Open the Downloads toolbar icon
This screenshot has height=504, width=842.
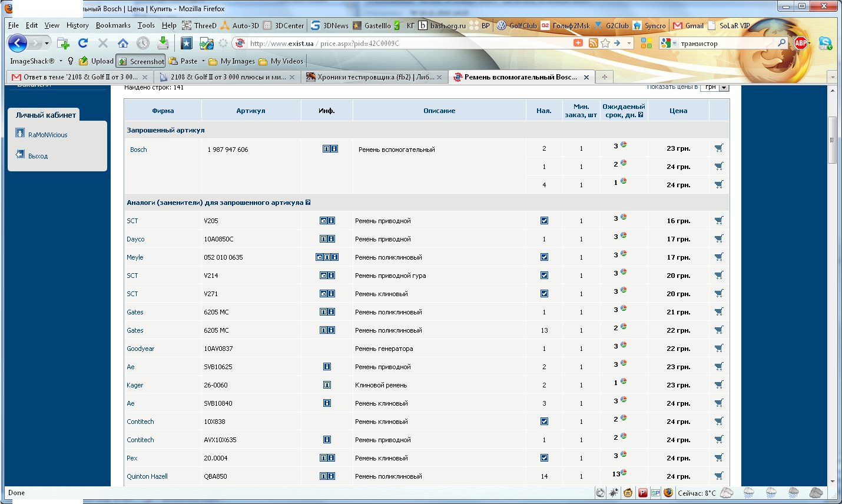163,43
